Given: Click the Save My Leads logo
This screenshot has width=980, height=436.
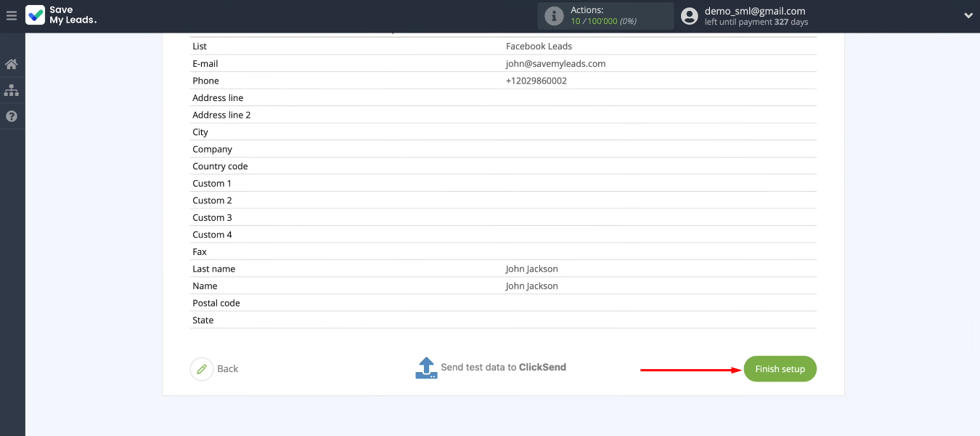Looking at the screenshot, I should coord(61,15).
